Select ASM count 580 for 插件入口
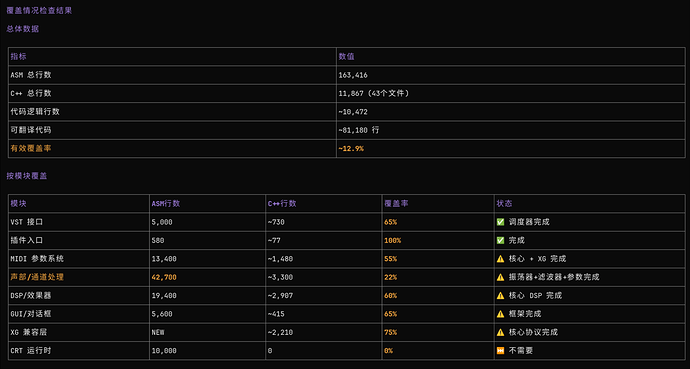The width and height of the screenshot is (690, 369). coord(158,241)
